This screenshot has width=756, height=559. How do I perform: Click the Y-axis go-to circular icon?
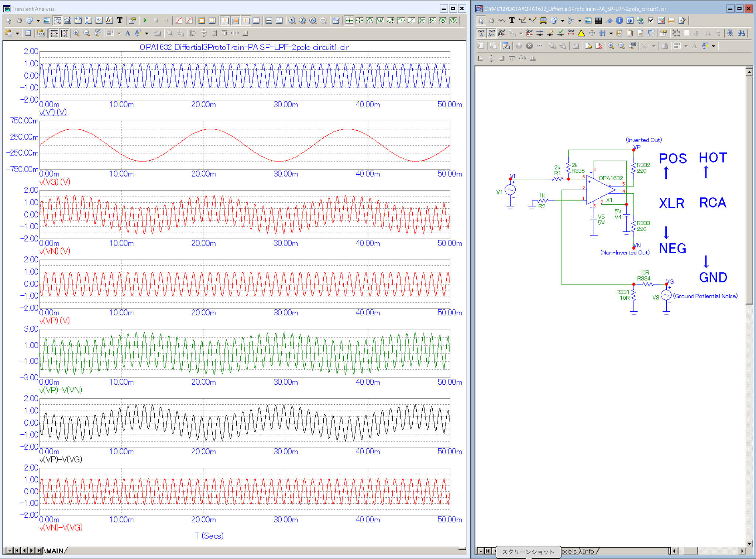pyautogui.click(x=302, y=20)
